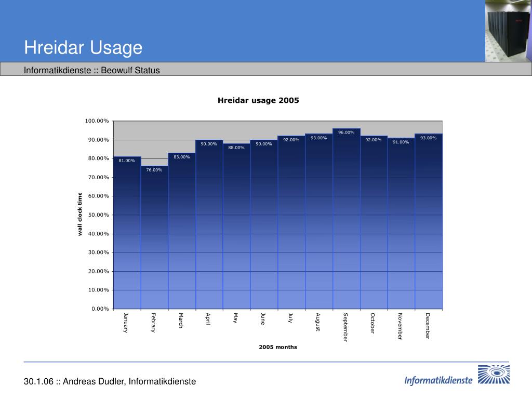Select the September bar in the chart
The image size is (532, 399).
tap(346, 219)
